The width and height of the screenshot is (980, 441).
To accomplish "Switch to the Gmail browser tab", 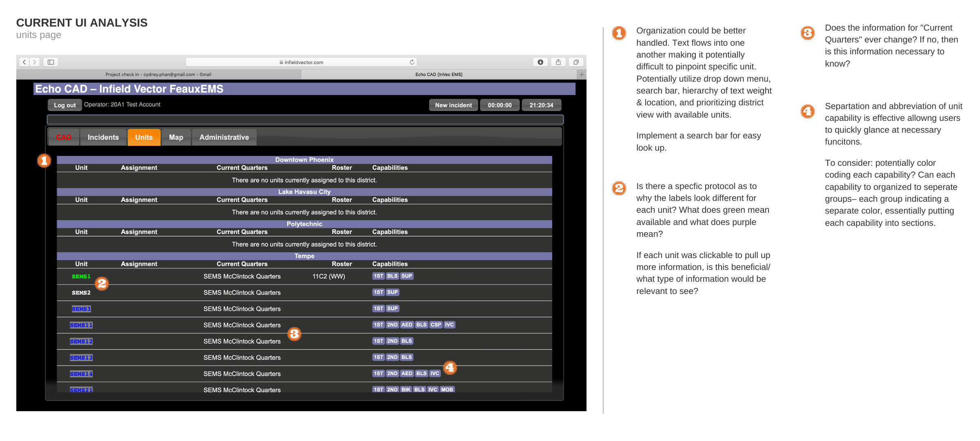I will pos(158,74).
